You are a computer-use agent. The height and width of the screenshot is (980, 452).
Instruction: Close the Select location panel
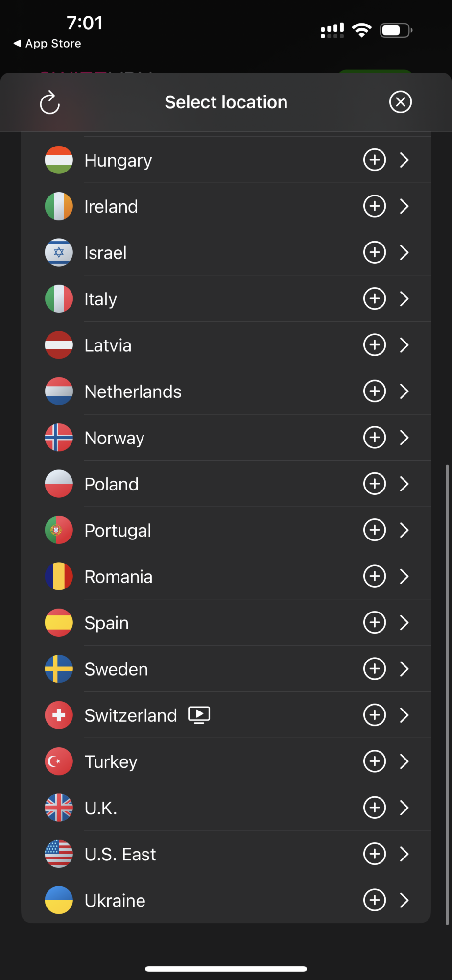point(400,102)
